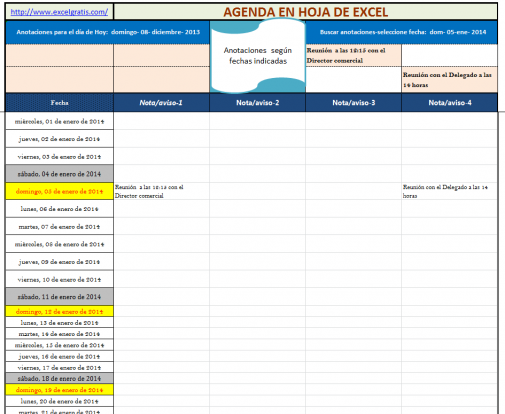Select the 'lunes, 20 de enero de 2014' cell
Viewport: 505px width, 414px height.
pos(59,401)
